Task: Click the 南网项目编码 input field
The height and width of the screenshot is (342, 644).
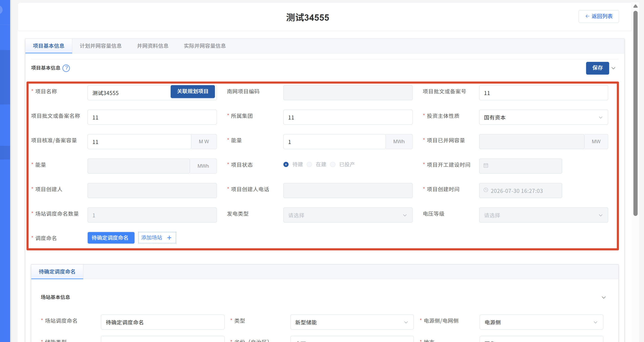Action: click(x=347, y=93)
